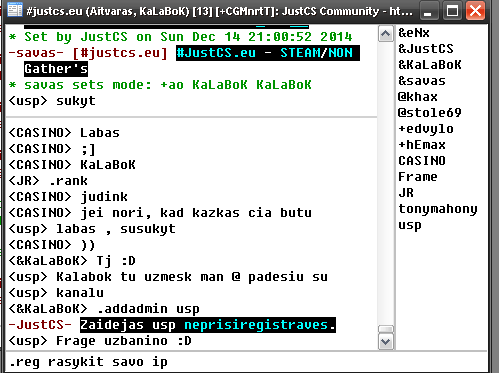
Task: Select &JustCS in the nick list
Action: point(426,49)
